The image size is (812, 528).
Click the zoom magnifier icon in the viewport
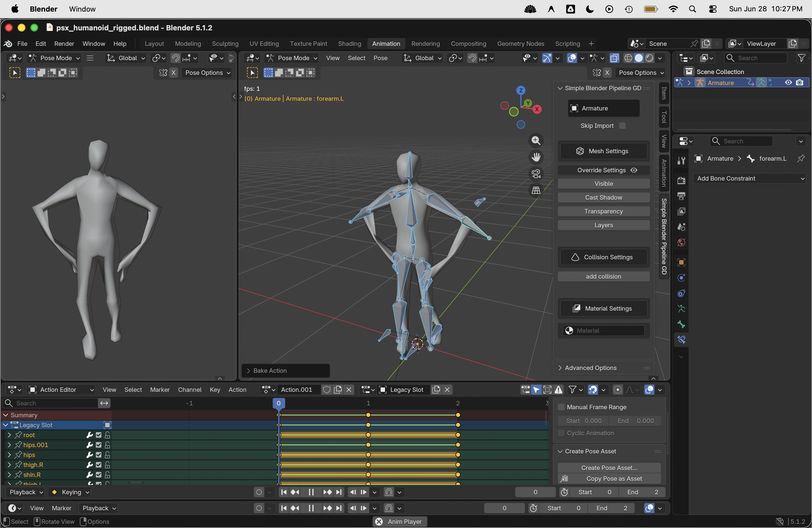[x=536, y=141]
